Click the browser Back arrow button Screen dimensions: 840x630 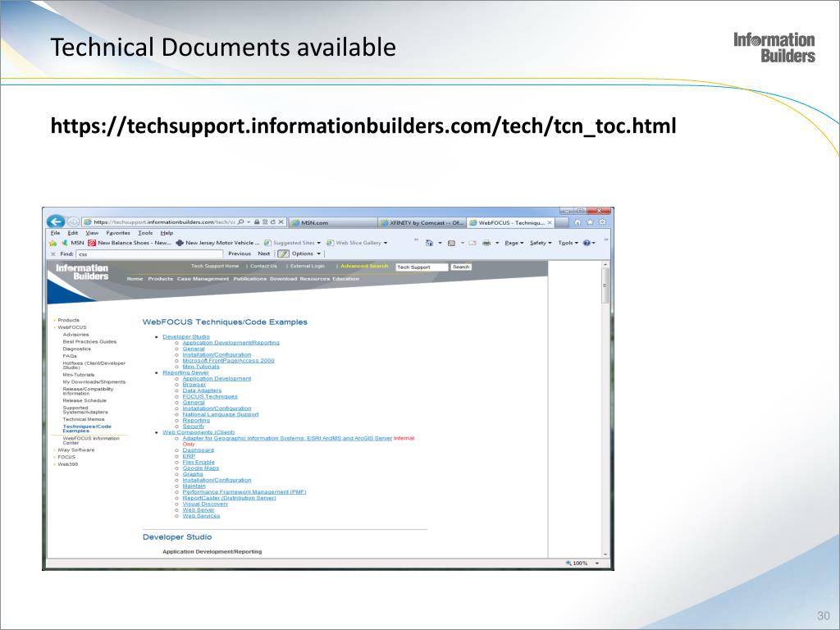[56, 221]
